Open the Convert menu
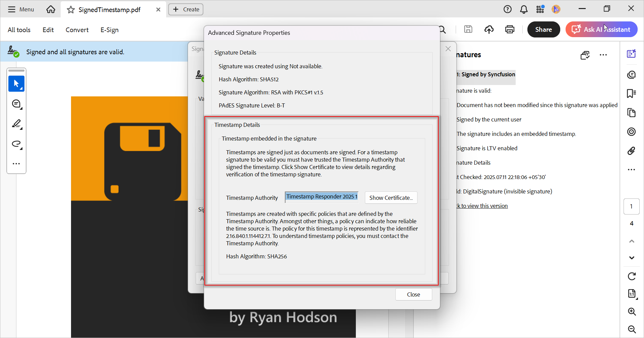The width and height of the screenshot is (644, 338). 77,30
